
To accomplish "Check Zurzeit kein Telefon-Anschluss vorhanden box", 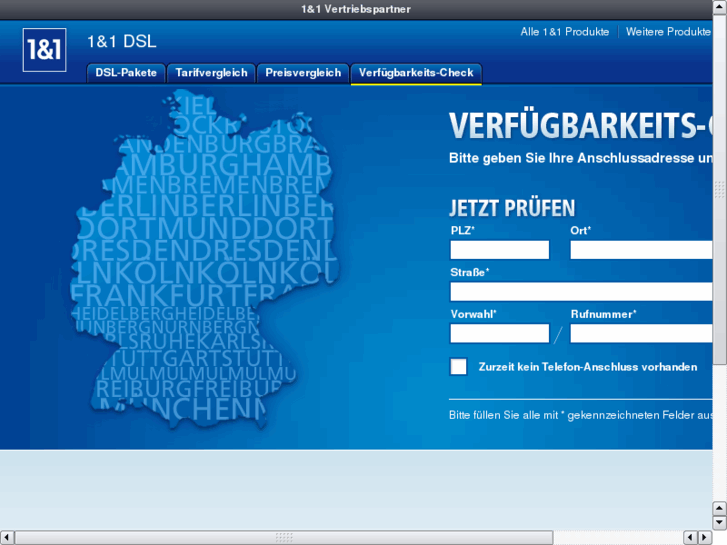I will click(x=459, y=366).
